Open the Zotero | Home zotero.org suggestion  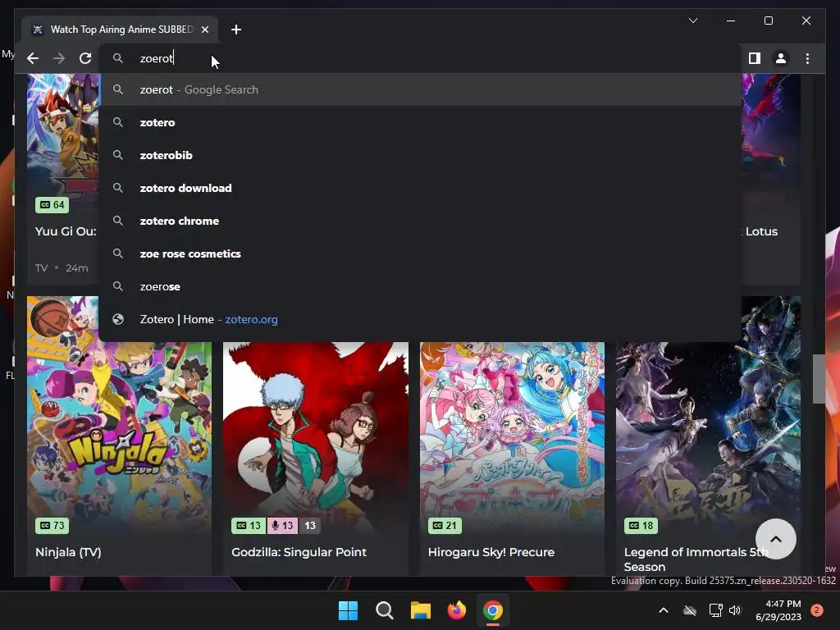coord(421,319)
